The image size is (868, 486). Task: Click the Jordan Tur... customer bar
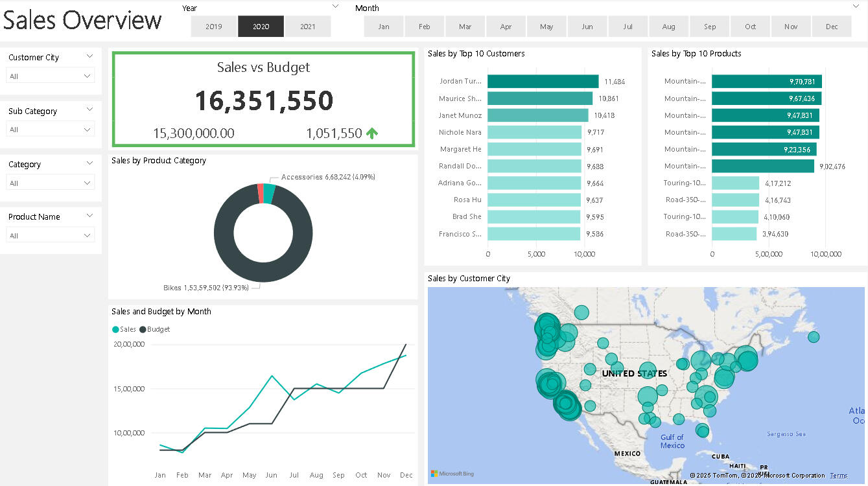click(543, 82)
